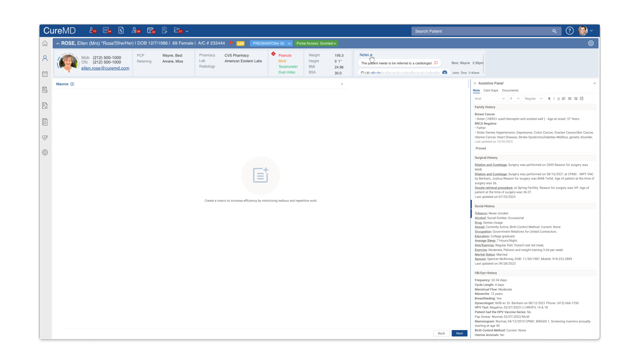Add a new macro with the plus icon
This screenshot has width=639, height=364.
(x=72, y=84)
